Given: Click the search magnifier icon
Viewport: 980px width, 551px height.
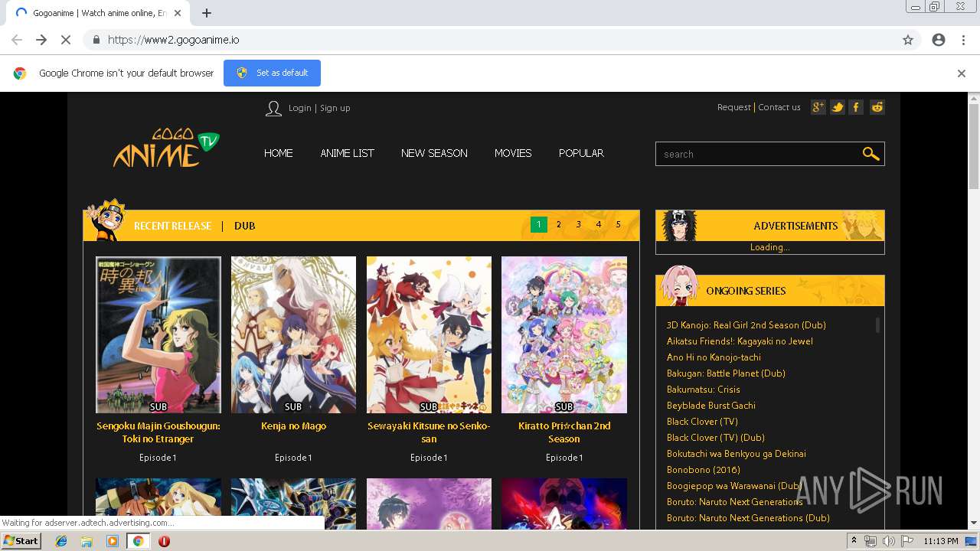Looking at the screenshot, I should (871, 154).
